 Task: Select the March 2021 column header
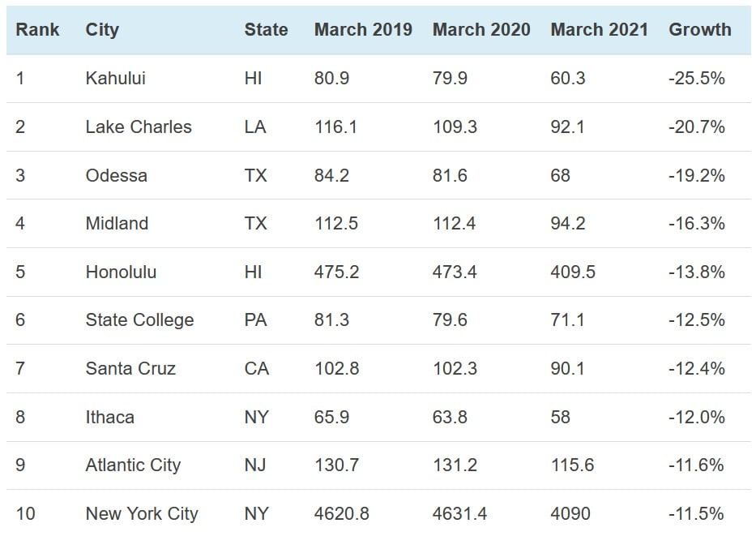point(599,30)
